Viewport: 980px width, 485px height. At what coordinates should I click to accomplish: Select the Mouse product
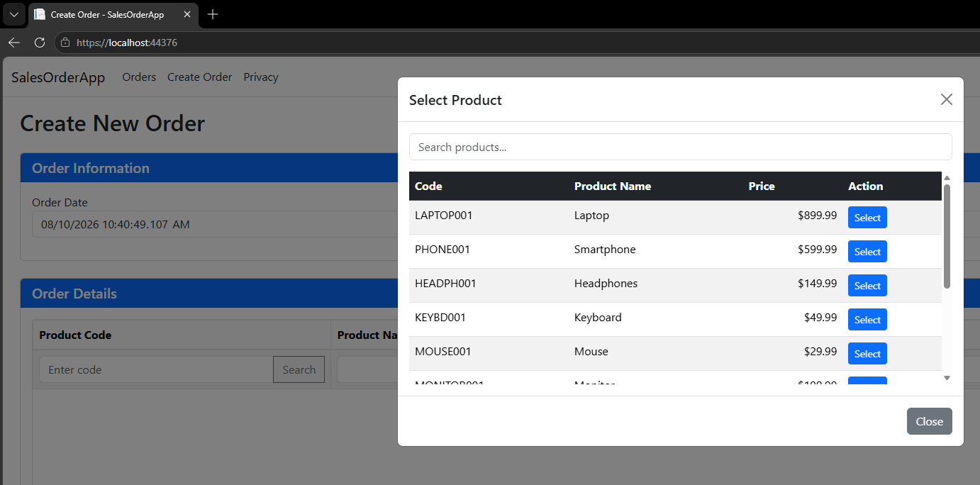[867, 354]
